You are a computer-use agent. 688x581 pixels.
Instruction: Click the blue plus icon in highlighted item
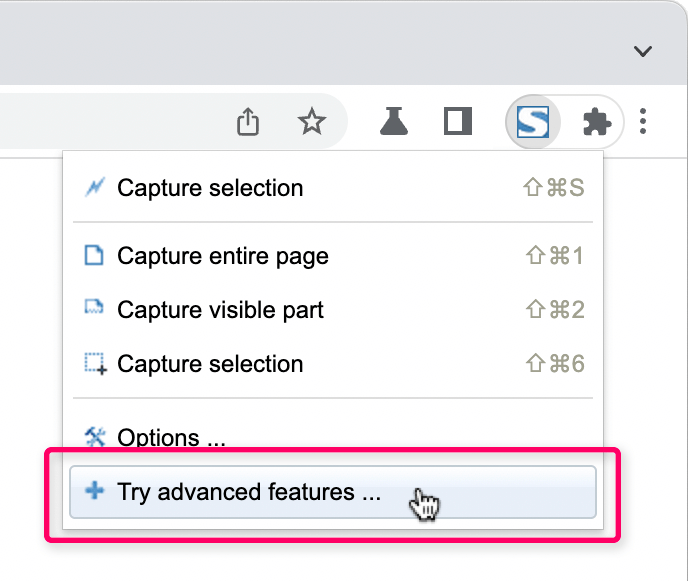pyautogui.click(x=95, y=492)
